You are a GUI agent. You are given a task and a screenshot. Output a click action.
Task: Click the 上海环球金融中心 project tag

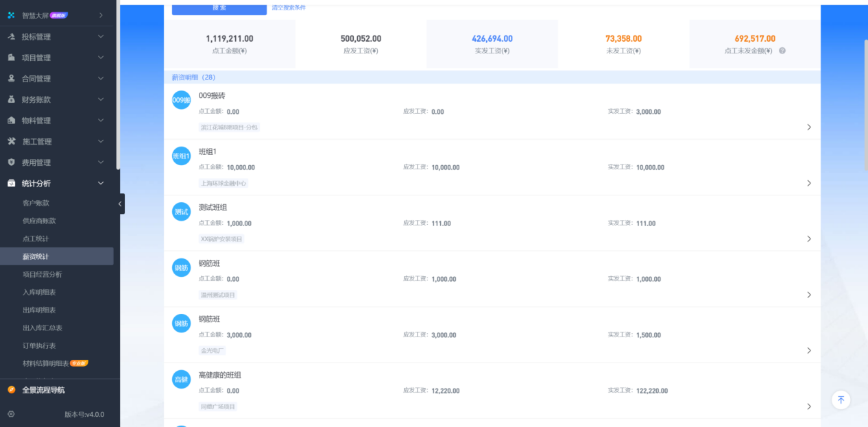pyautogui.click(x=224, y=184)
